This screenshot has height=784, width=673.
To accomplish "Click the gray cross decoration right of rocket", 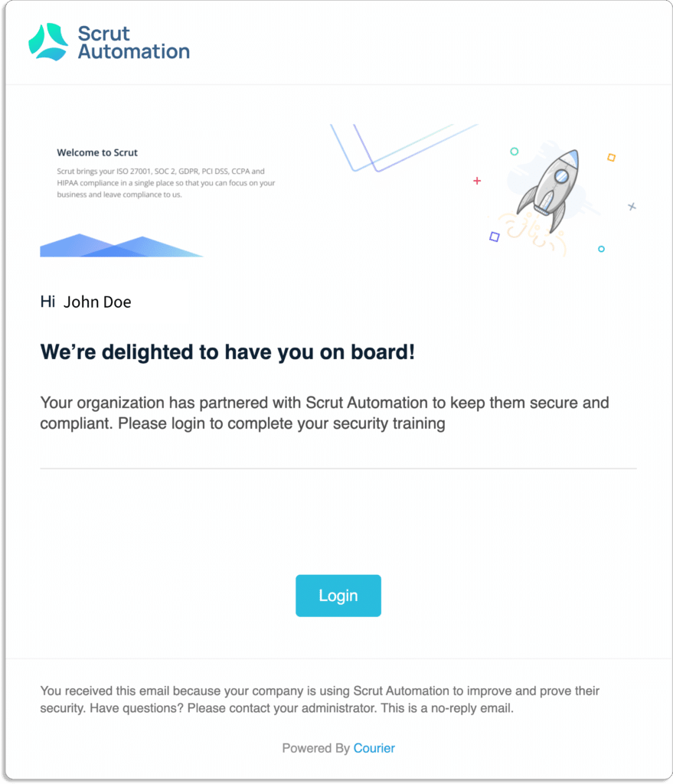I will pos(632,207).
